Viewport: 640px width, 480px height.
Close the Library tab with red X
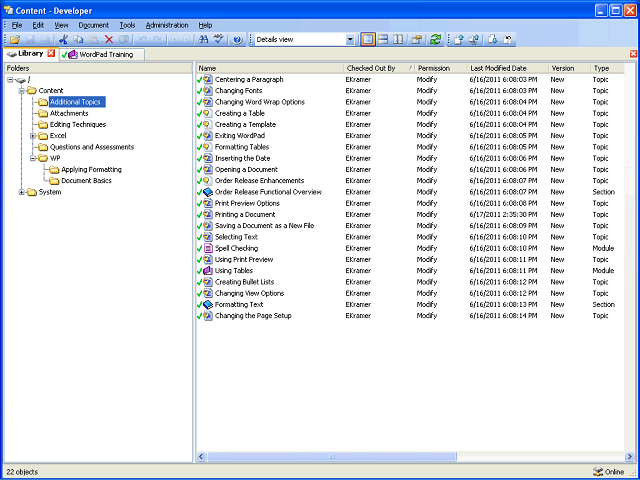(x=51, y=53)
